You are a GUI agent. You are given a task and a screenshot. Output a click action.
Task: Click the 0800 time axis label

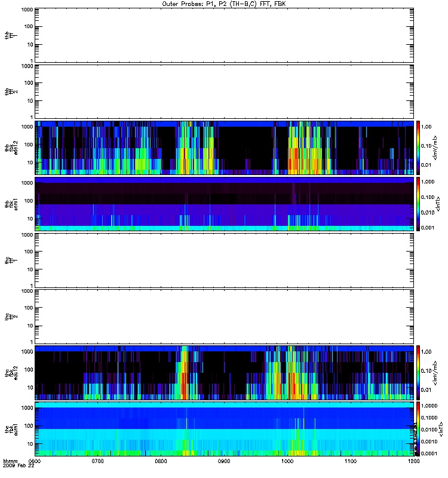tap(161, 461)
